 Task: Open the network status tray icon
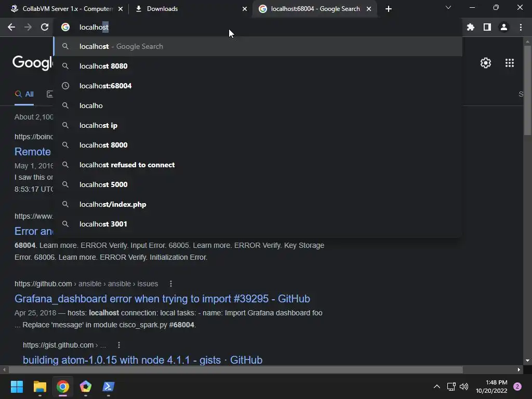pos(451,387)
